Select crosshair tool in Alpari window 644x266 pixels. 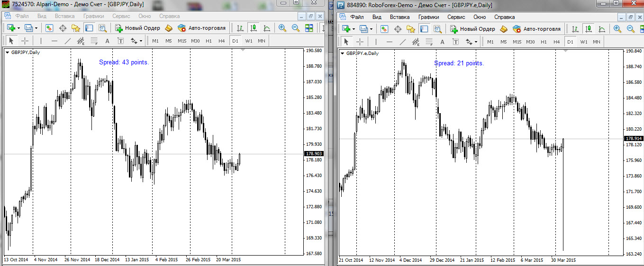tap(25, 41)
